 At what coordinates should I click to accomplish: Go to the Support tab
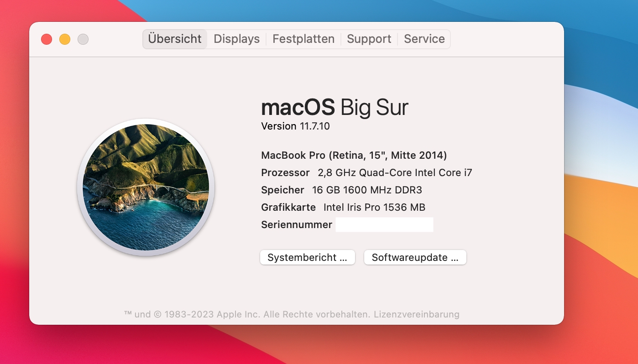tap(369, 39)
